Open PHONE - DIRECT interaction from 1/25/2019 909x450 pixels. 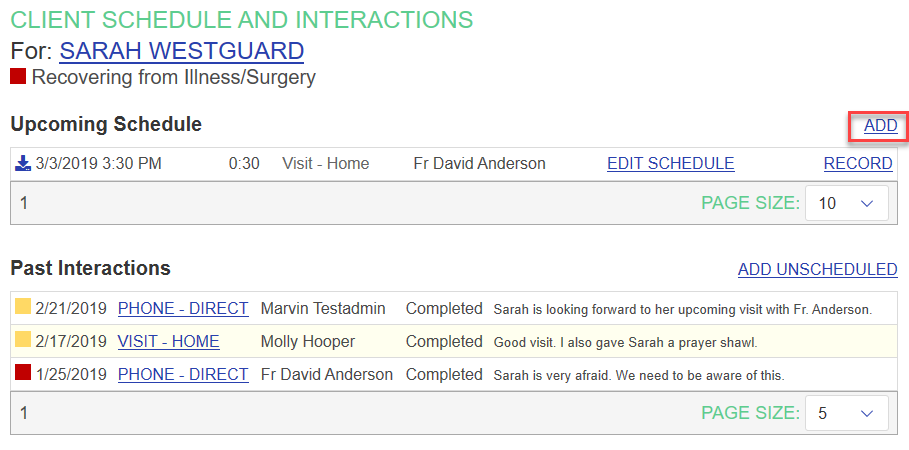[183, 374]
